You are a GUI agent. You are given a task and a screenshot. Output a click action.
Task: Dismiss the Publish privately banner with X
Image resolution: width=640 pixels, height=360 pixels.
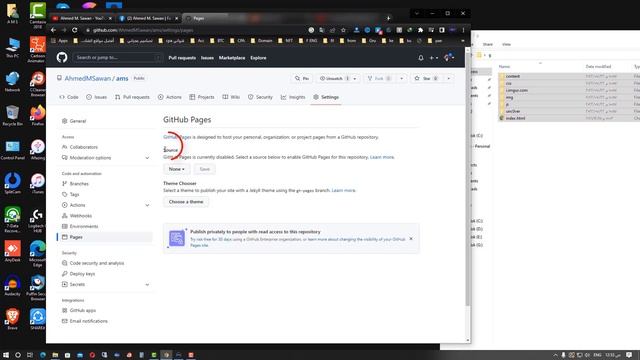click(x=411, y=239)
